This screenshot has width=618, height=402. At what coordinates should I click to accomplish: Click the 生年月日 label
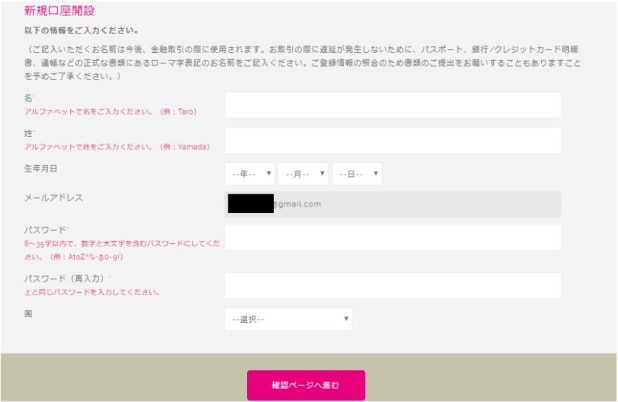pyautogui.click(x=41, y=169)
